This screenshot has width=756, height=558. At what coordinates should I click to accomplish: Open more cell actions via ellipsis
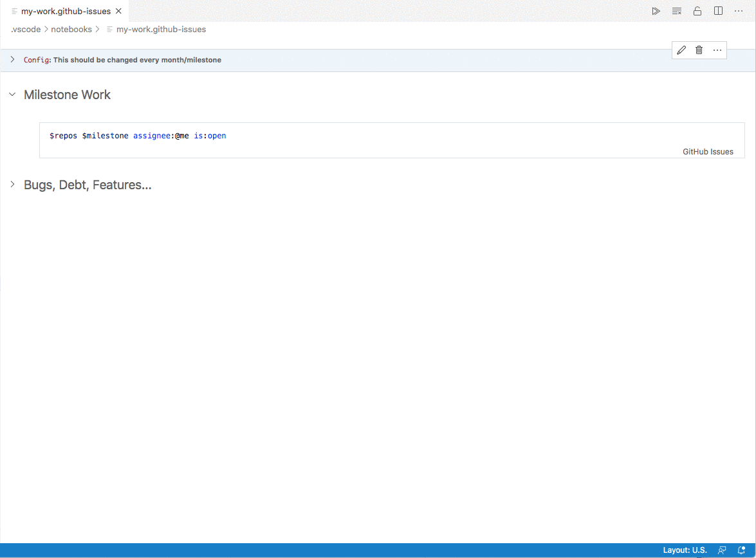click(717, 50)
